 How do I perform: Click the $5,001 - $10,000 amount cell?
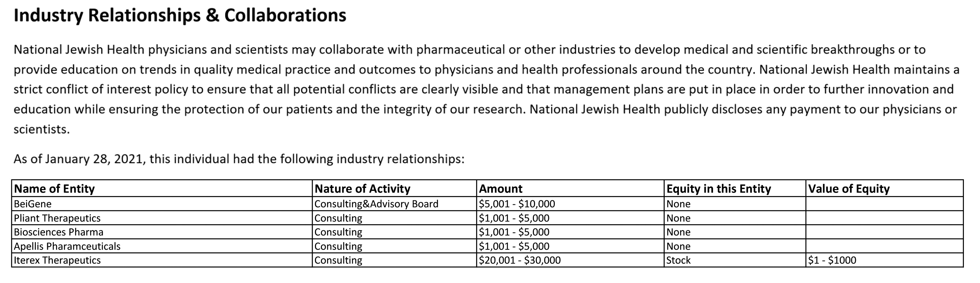(517, 204)
